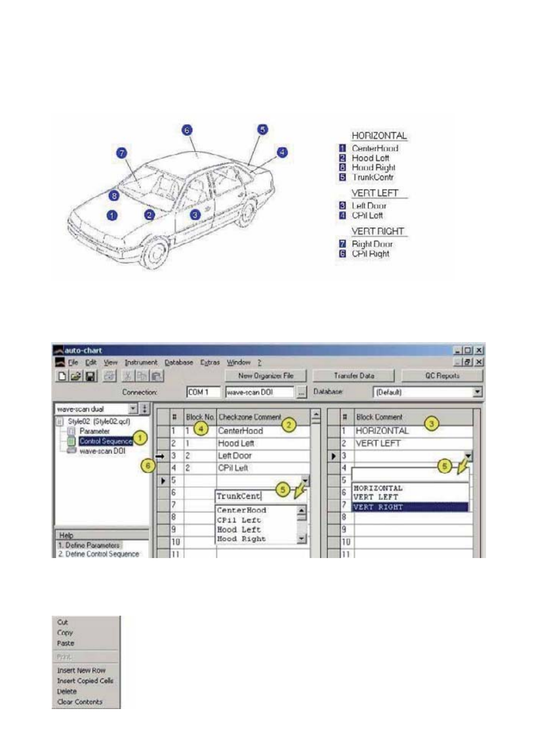
Task: Click the CenterHood cell in row 1
Action: coord(263,431)
